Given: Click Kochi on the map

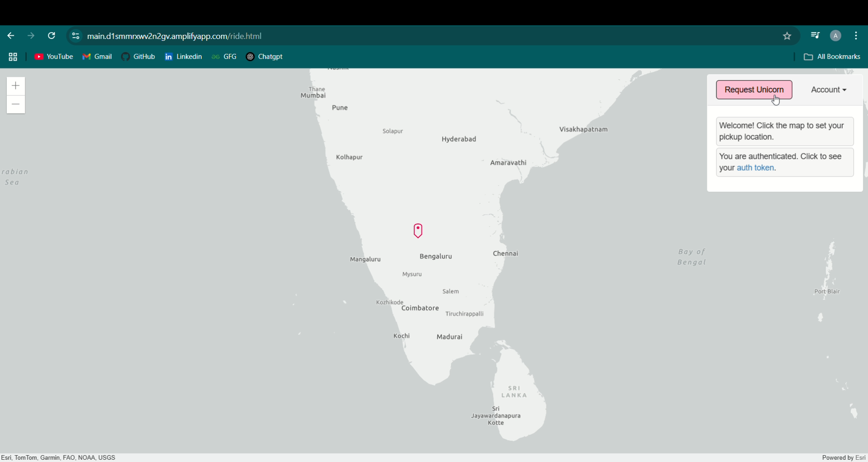Looking at the screenshot, I should 401,336.
